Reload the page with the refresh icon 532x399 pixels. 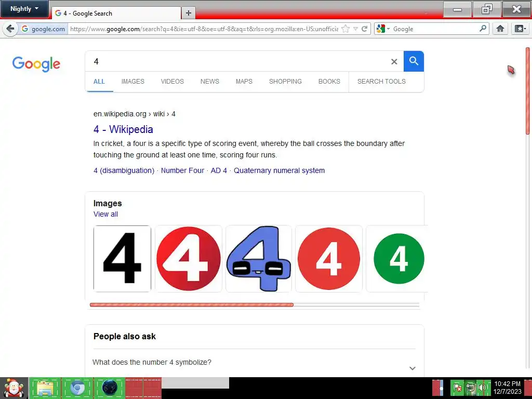[364, 29]
